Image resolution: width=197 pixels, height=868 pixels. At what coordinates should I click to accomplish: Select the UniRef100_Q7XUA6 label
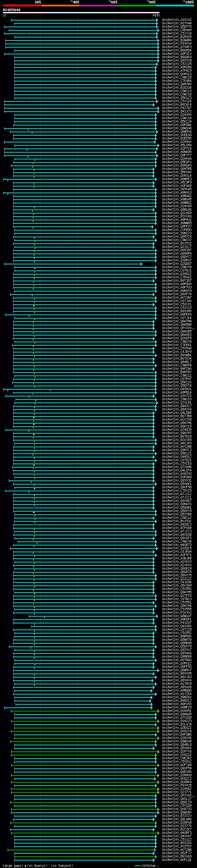[x=177, y=467]
